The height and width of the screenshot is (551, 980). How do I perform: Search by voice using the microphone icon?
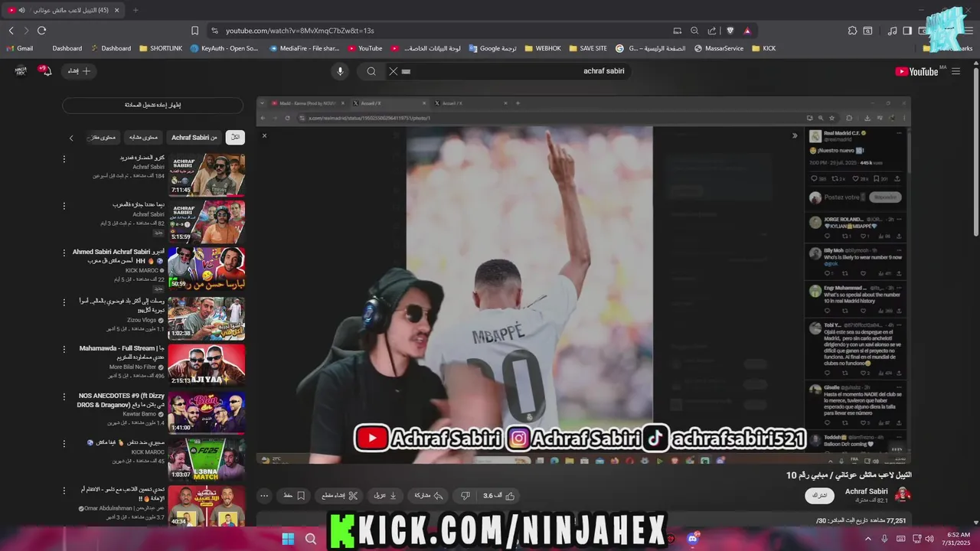tap(341, 71)
